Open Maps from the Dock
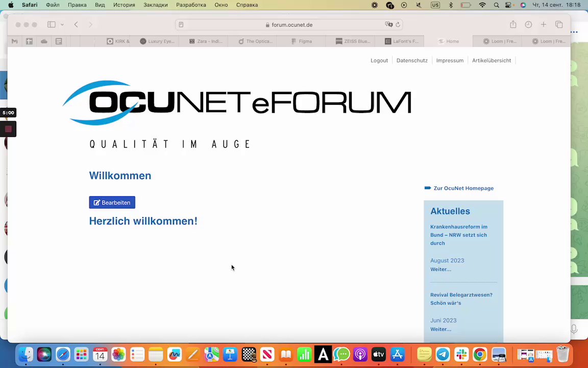The height and width of the screenshot is (368, 588). point(211,354)
